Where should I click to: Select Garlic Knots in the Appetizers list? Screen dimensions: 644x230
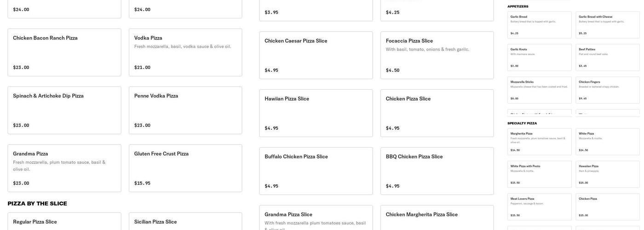[x=540, y=57]
